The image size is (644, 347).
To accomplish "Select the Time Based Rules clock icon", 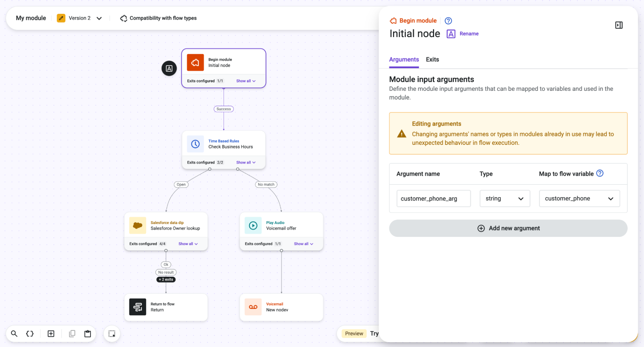I will click(195, 144).
